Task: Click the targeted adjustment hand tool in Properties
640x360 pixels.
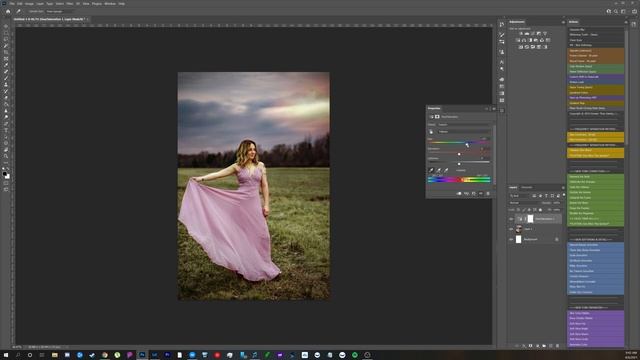Action: tap(431, 132)
